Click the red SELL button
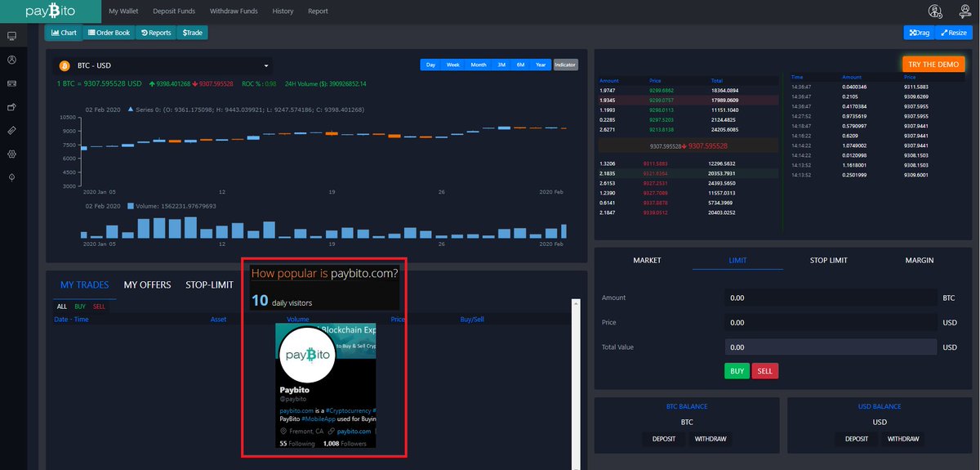Viewport: 980px width, 470px height. point(765,371)
